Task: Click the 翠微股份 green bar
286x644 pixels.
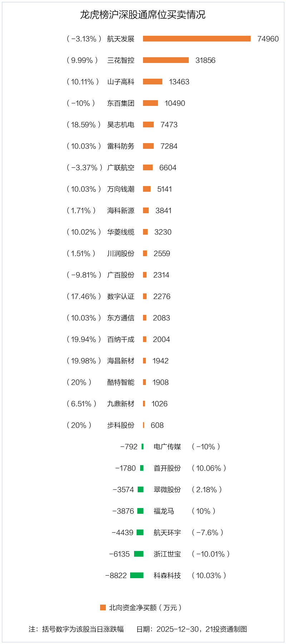Action: click(140, 489)
